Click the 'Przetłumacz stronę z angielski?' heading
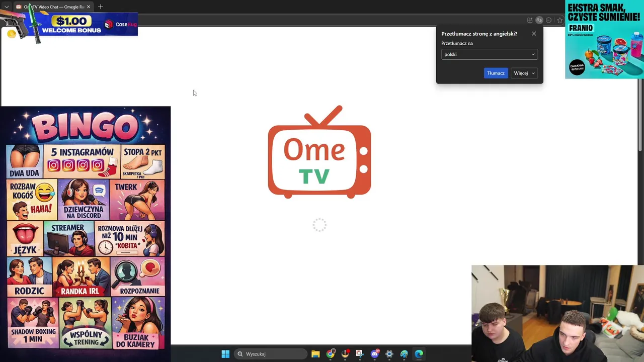644x362 pixels. (479, 34)
